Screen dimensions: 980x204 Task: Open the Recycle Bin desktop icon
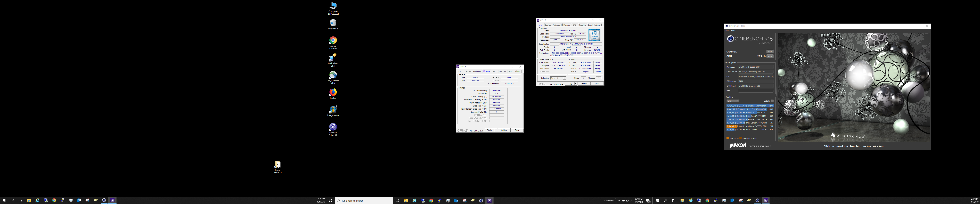tap(333, 25)
